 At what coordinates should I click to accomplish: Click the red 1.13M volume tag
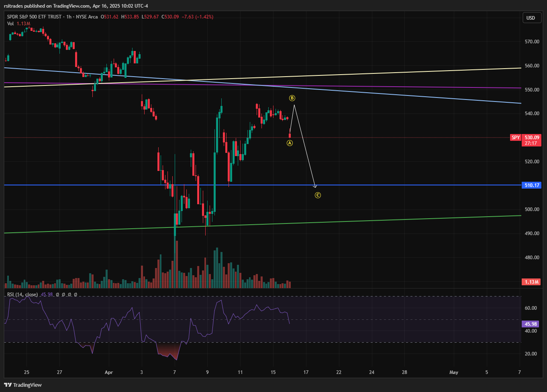531,282
